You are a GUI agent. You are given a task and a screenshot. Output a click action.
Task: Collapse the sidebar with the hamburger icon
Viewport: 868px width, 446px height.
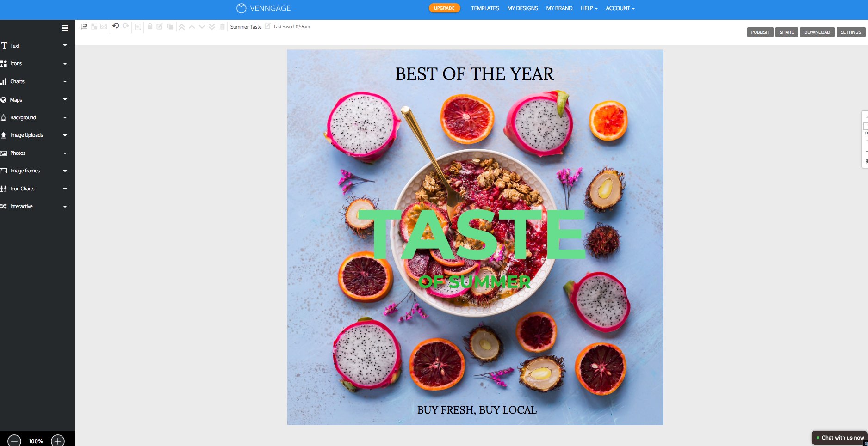coord(64,28)
